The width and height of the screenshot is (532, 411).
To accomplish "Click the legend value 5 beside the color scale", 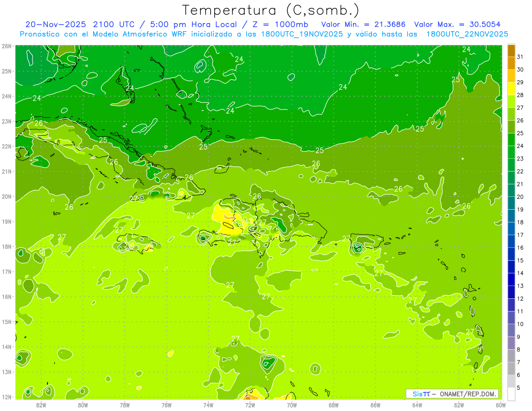I will tap(519, 388).
